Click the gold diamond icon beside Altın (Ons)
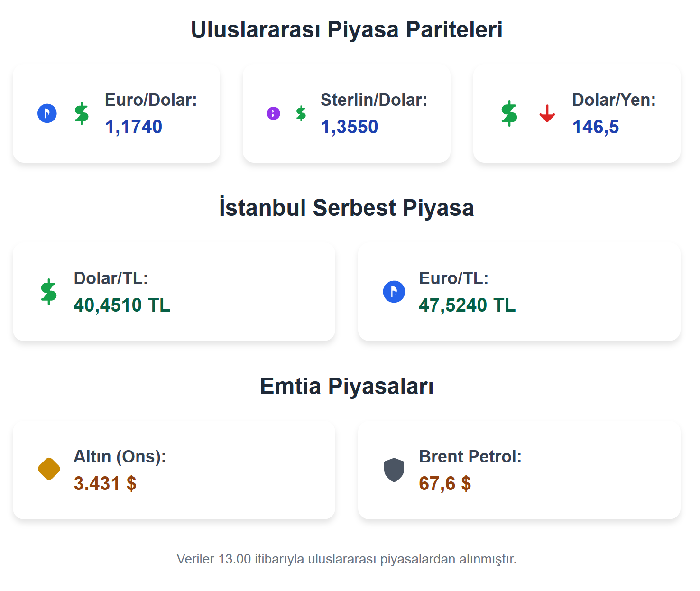This screenshot has width=700, height=591. 49,469
